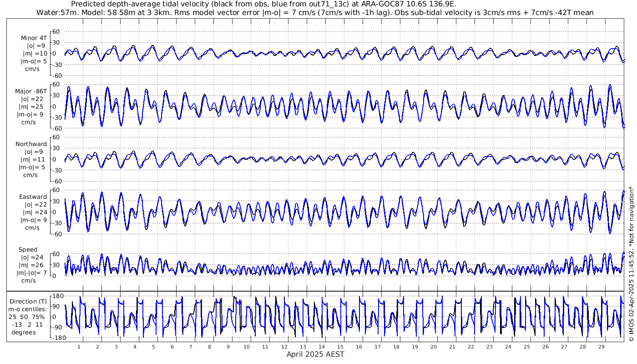Select the Speed panel label
Screen dimensions: 637x364
point(28,250)
